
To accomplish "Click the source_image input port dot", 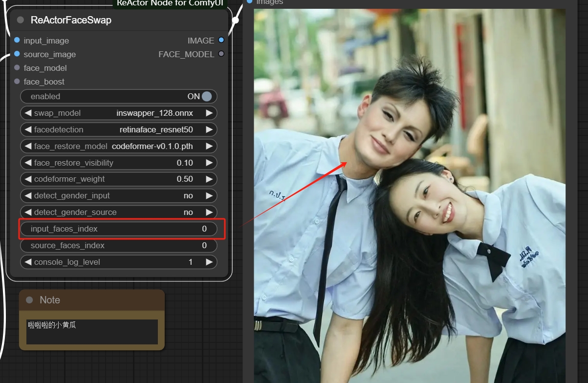I will tap(17, 54).
